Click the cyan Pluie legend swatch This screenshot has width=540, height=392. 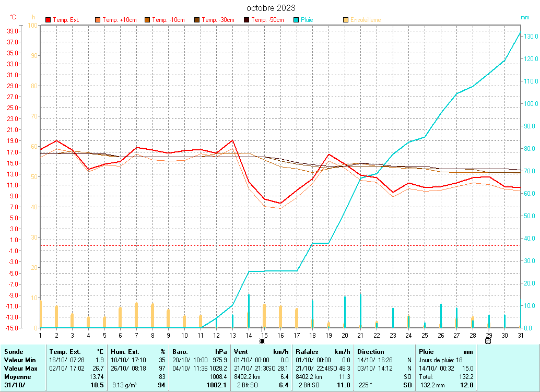(296, 20)
